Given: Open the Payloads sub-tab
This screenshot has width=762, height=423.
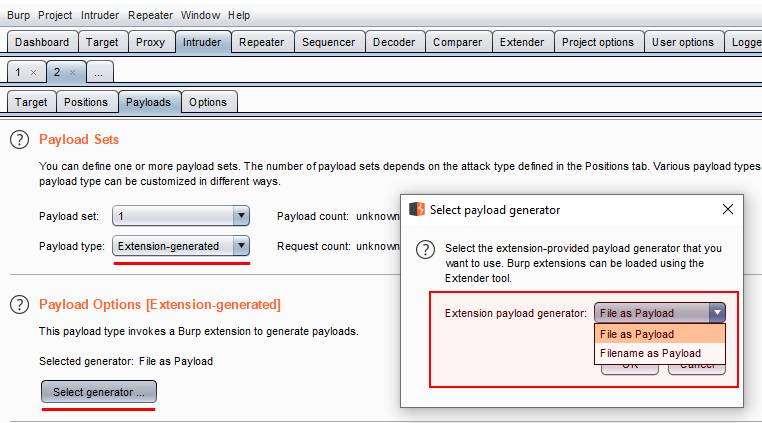Looking at the screenshot, I should pos(148,102).
